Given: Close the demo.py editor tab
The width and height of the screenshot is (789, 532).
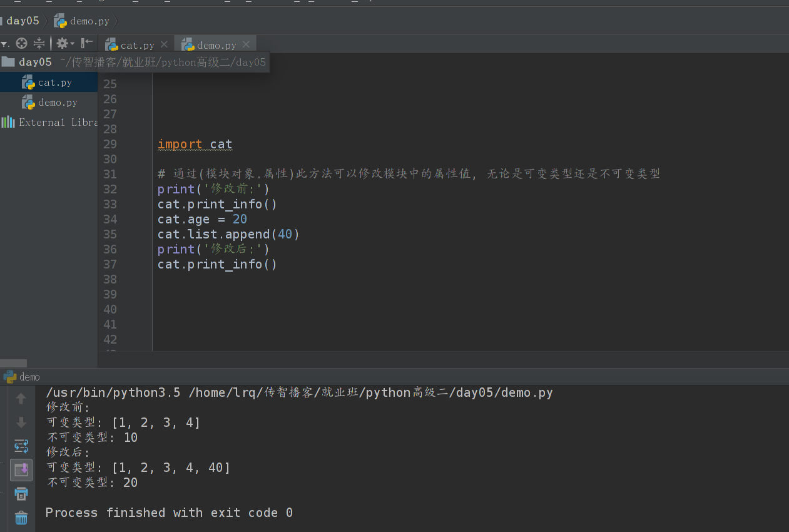Looking at the screenshot, I should pos(246,44).
